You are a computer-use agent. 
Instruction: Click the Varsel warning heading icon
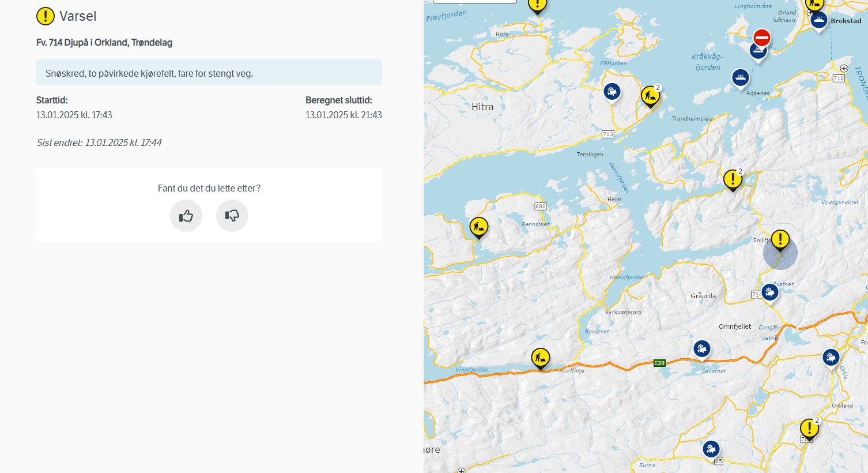pos(46,16)
